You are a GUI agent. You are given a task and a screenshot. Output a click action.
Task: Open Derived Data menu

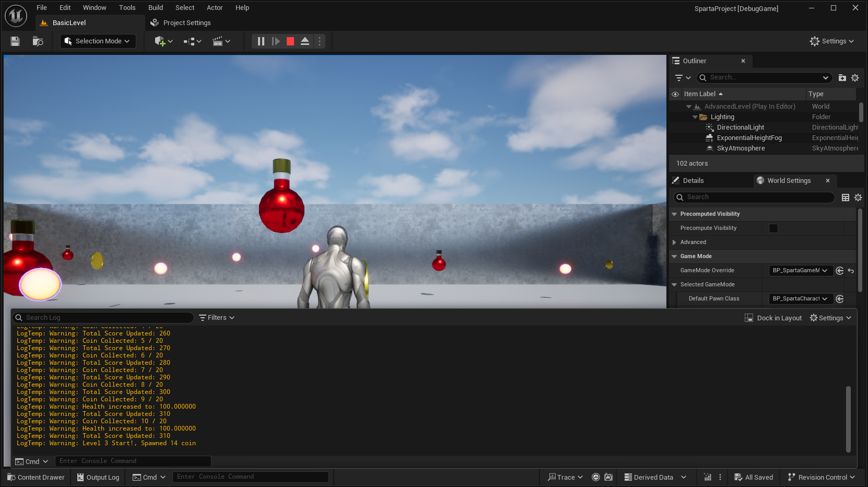[655, 478]
